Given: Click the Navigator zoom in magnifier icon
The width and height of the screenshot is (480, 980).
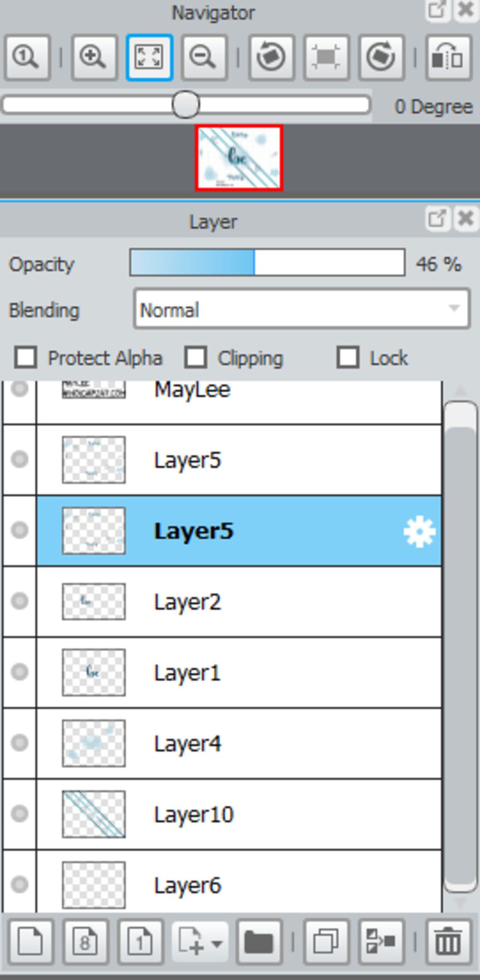Looking at the screenshot, I should (94, 57).
